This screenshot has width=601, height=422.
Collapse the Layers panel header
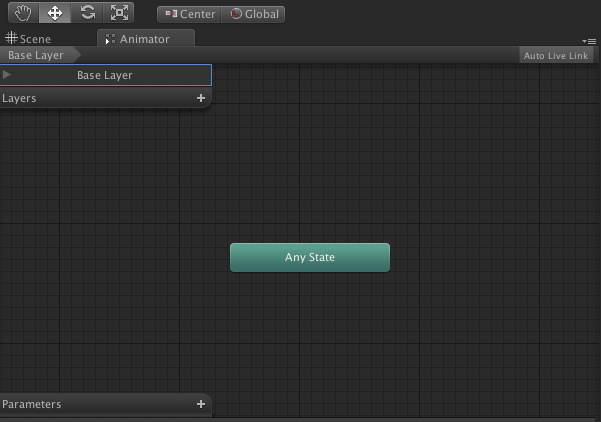(x=60, y=98)
